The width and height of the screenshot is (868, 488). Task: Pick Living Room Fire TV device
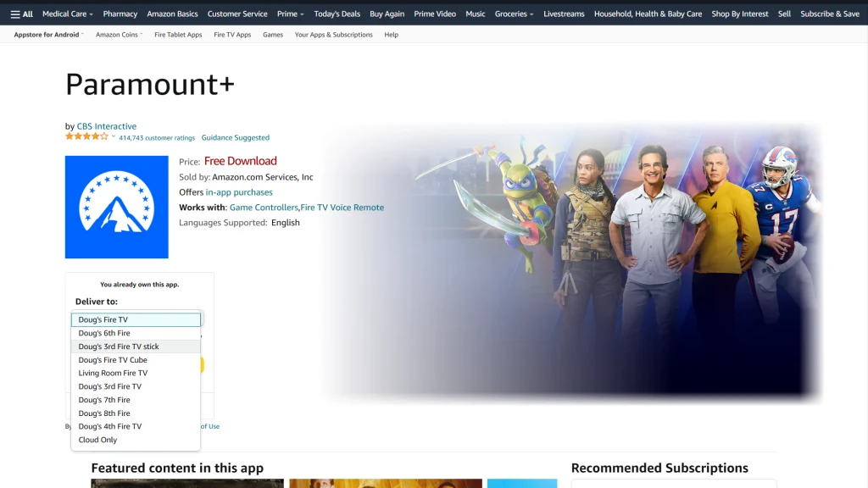click(113, 373)
